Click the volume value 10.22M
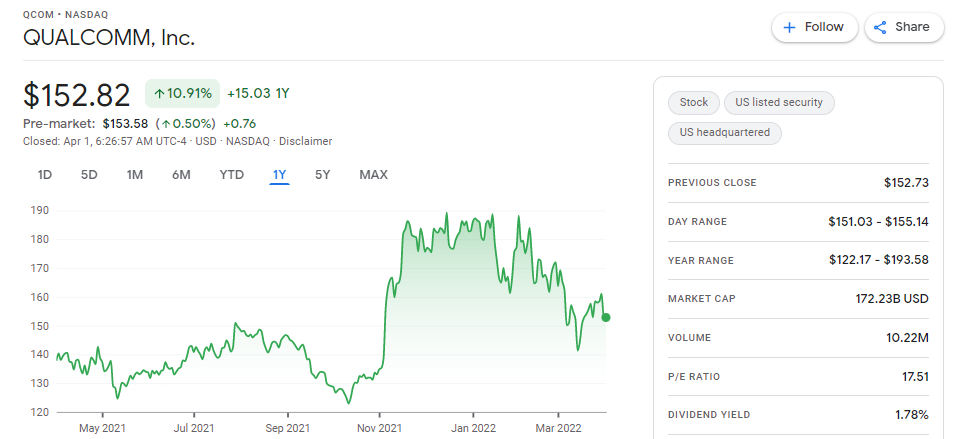 [x=908, y=338]
